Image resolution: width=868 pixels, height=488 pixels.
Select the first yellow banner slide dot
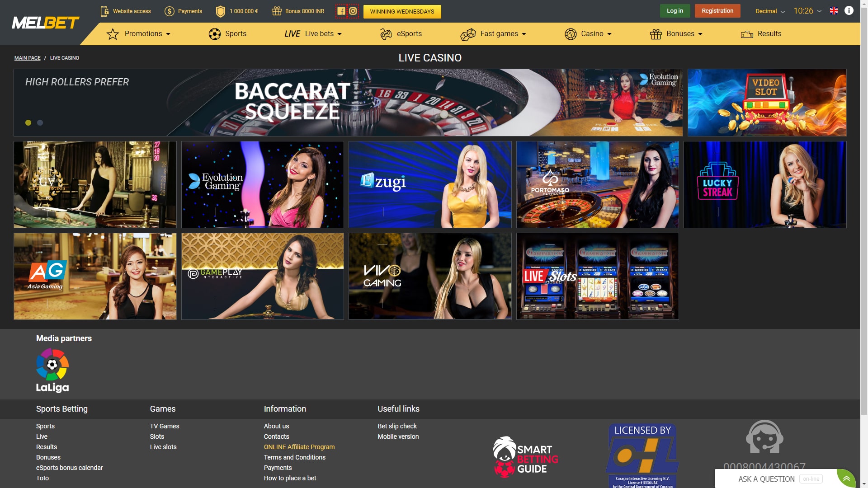(x=28, y=123)
